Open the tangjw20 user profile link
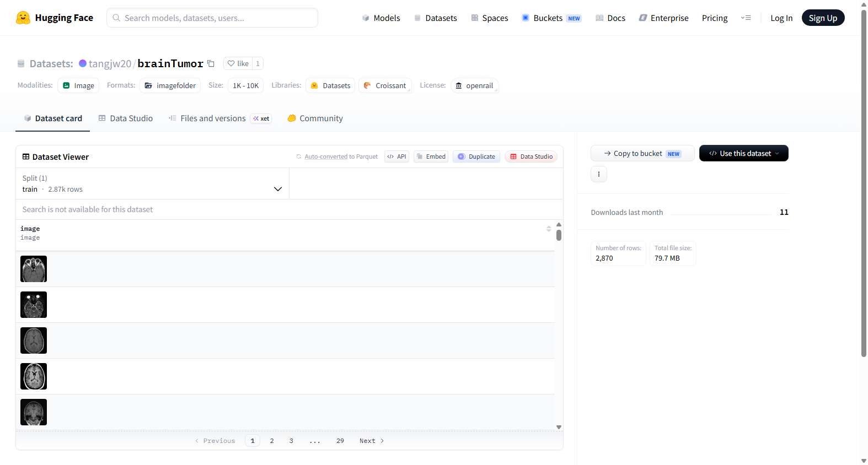868x465 pixels. [110, 63]
